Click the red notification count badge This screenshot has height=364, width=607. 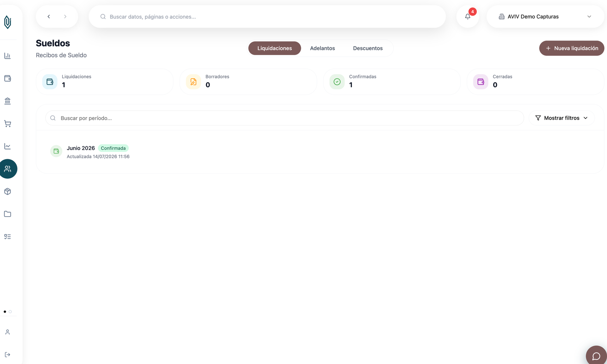pos(472,12)
